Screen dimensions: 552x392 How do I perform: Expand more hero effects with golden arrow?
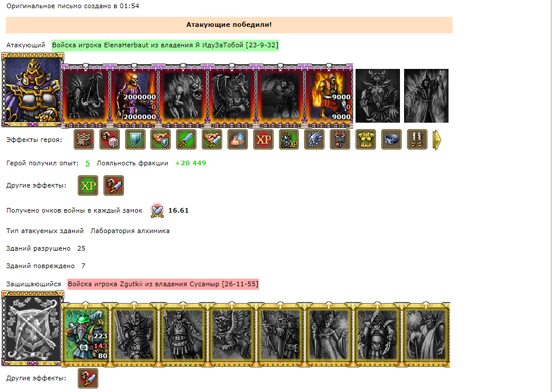(437, 140)
